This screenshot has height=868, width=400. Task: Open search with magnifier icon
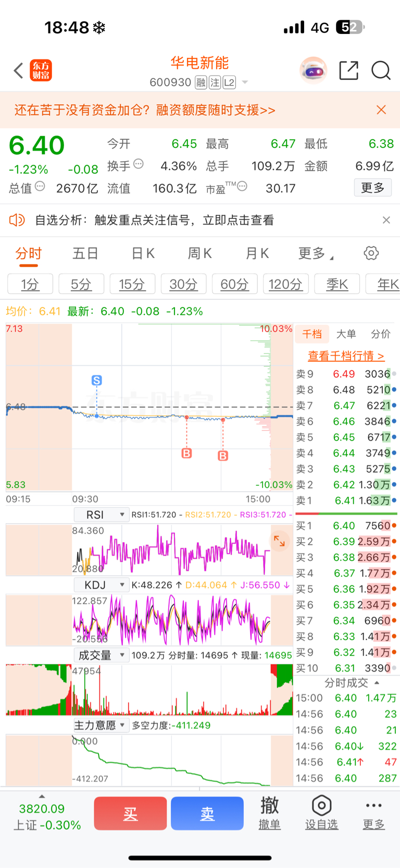(x=381, y=70)
